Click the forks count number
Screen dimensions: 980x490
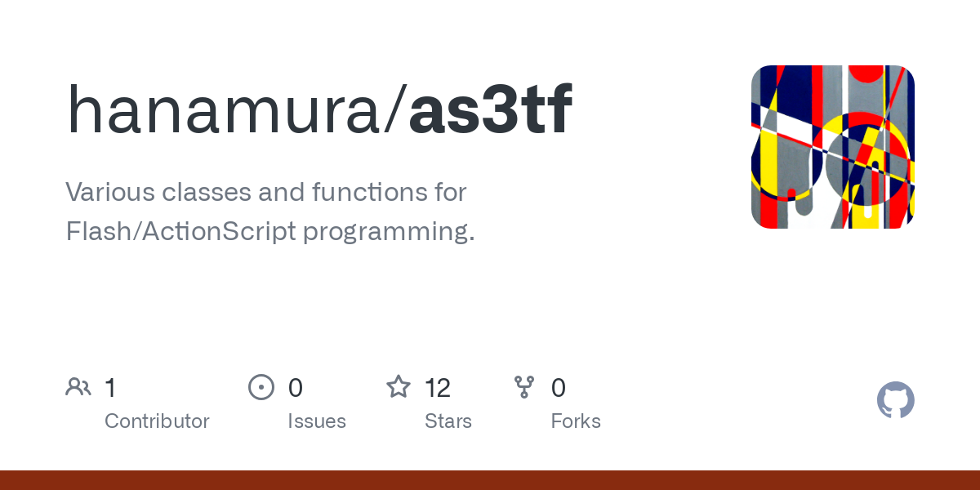coord(559,388)
